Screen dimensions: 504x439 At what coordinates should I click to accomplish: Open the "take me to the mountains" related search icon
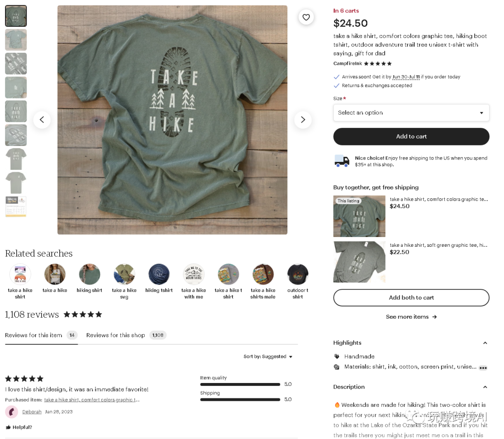coord(194,274)
